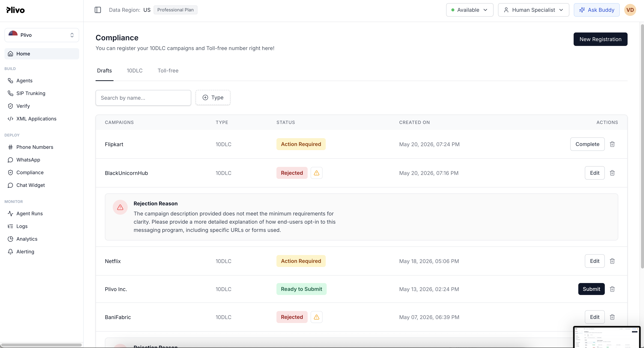Toggle BlackUnicornHub rejection warning icon

coord(317,173)
